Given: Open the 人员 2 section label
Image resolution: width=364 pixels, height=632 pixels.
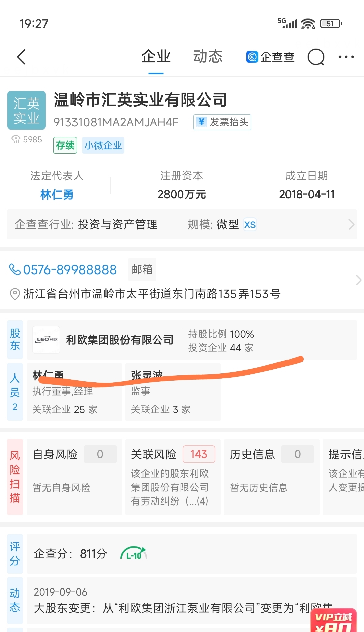Looking at the screenshot, I should pos(15,392).
